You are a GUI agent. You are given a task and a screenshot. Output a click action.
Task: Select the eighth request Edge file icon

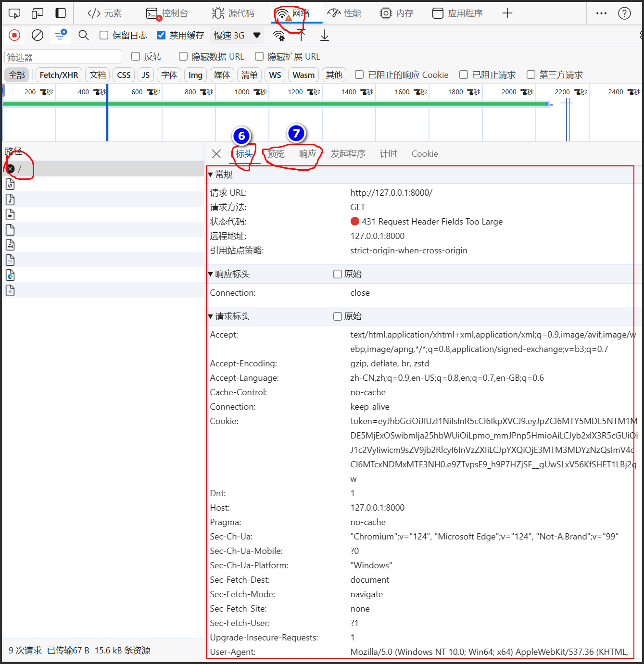click(10, 275)
